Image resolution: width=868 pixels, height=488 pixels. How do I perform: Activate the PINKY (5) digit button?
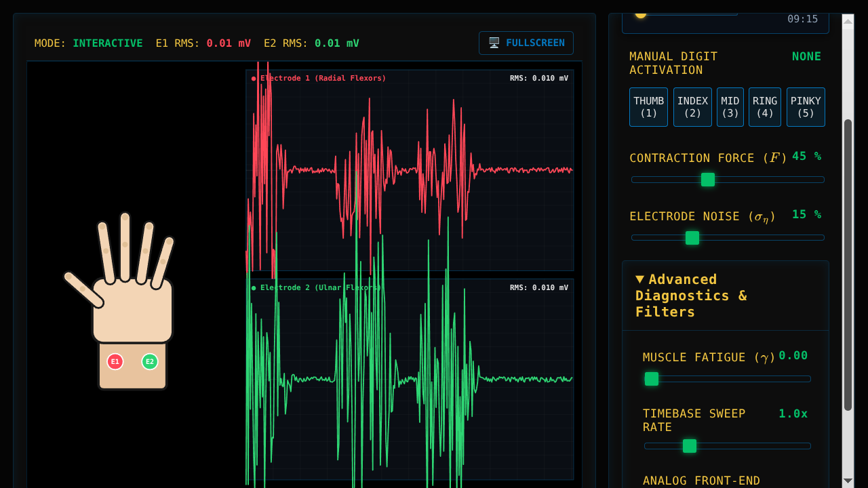tap(806, 107)
